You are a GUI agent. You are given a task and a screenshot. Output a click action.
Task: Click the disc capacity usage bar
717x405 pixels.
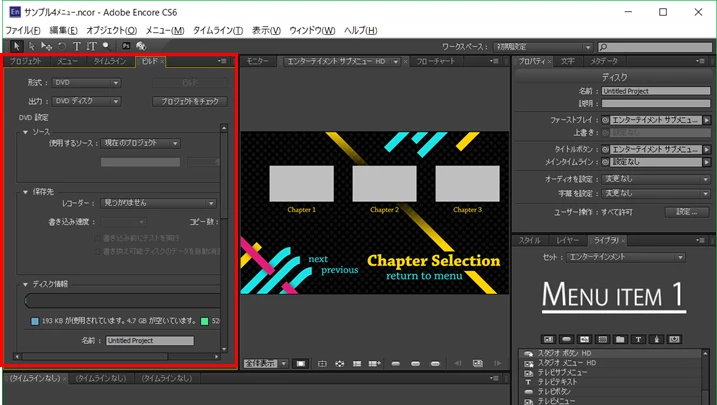click(123, 300)
